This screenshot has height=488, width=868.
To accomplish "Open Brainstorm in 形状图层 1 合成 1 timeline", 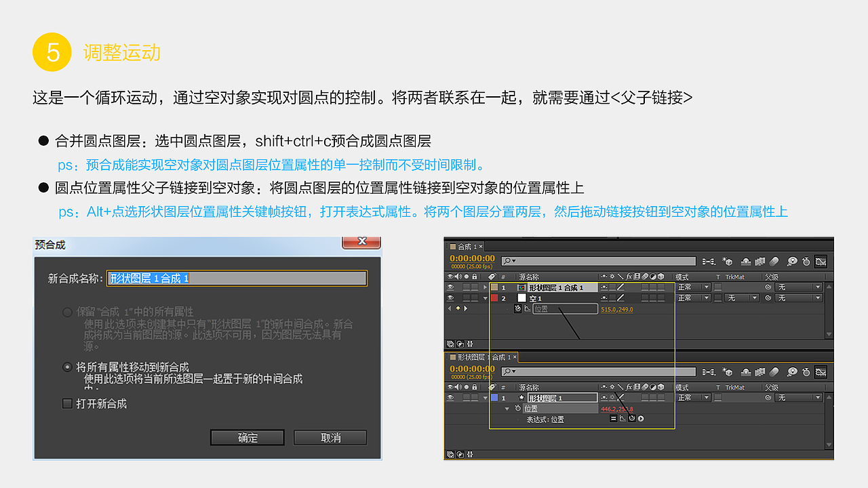I will [793, 372].
